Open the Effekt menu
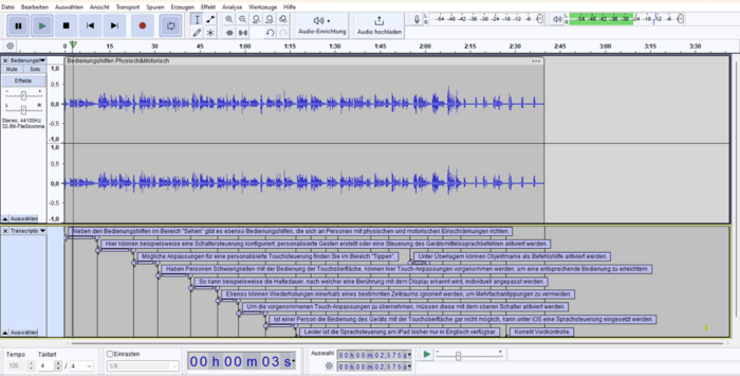 tap(208, 7)
